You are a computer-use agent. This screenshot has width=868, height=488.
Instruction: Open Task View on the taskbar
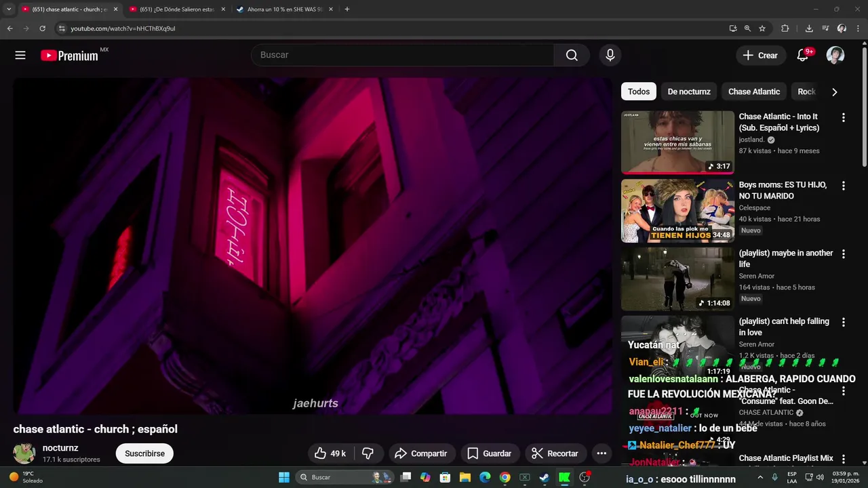406,477
